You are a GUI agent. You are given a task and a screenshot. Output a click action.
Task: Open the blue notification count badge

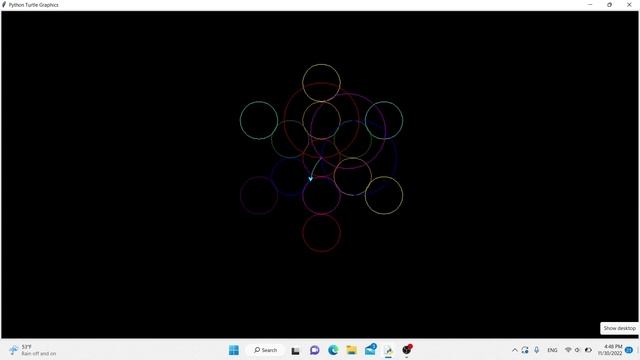[629, 350]
